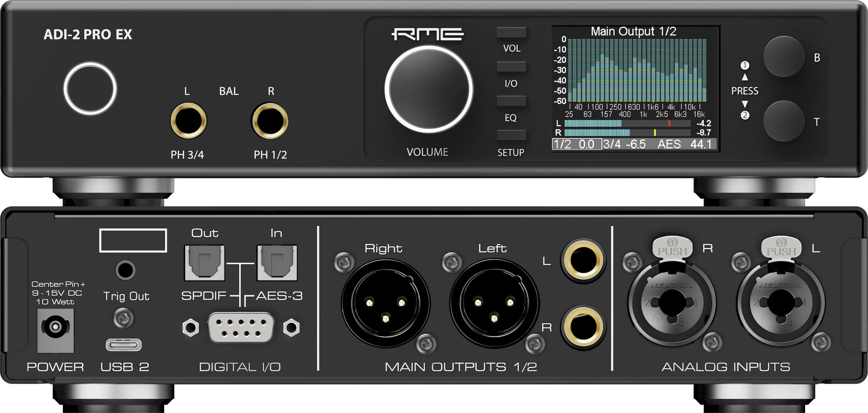
Task: Click the SETUP button
Action: pos(512,135)
